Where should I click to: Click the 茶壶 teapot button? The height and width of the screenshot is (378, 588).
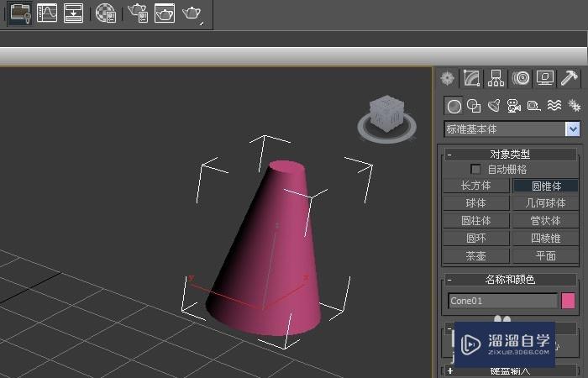click(476, 255)
